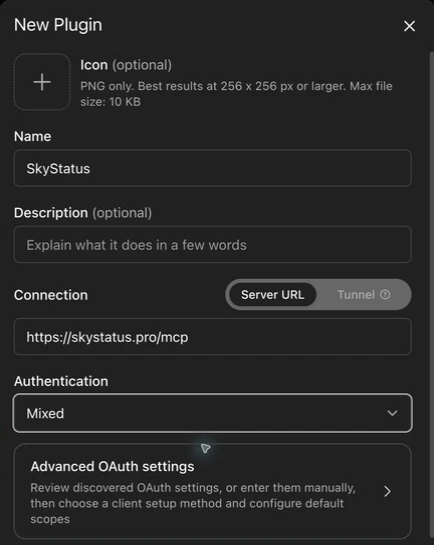
Task: Expand the Advanced OAuth settings section
Action: click(213, 491)
